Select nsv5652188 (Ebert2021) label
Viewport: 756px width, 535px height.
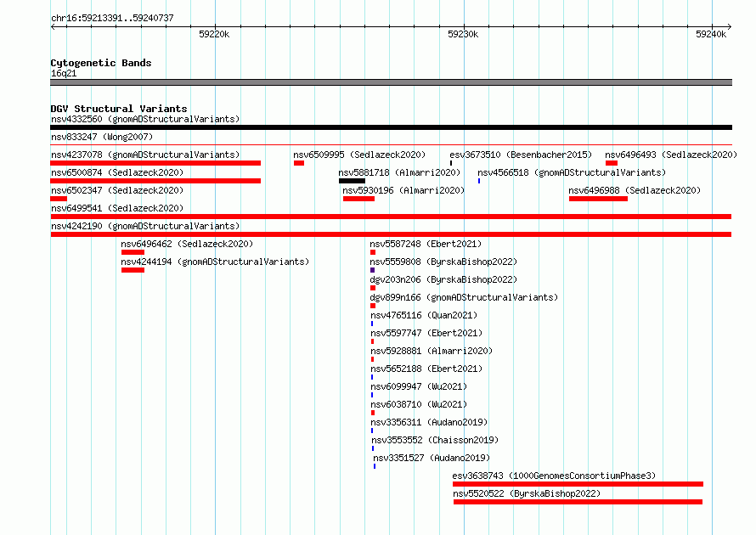tap(426, 369)
